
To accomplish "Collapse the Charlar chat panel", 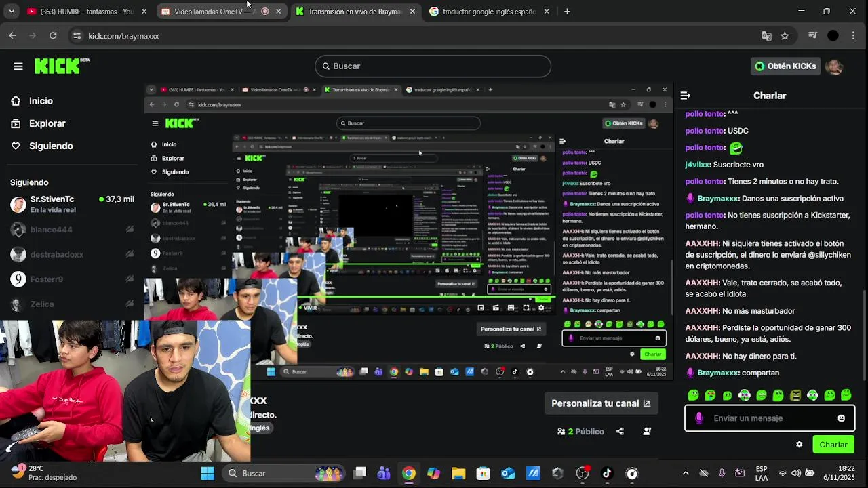I will point(685,96).
